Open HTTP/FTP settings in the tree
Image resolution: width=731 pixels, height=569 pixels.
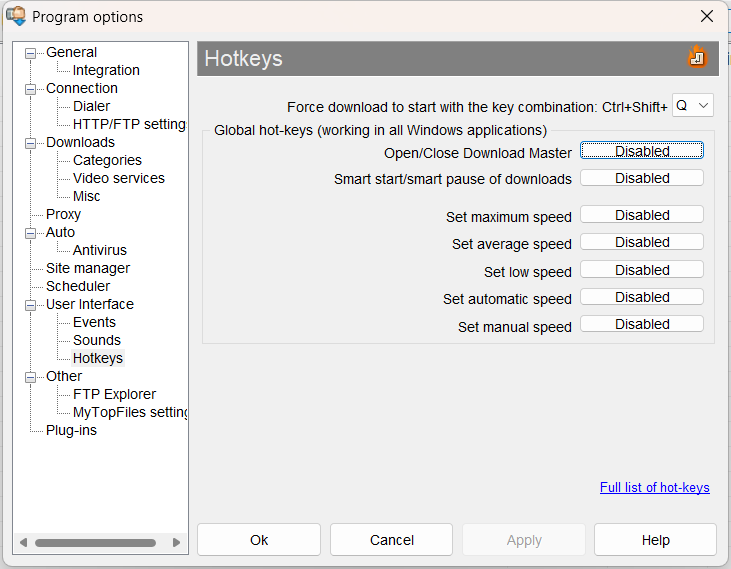coord(129,124)
